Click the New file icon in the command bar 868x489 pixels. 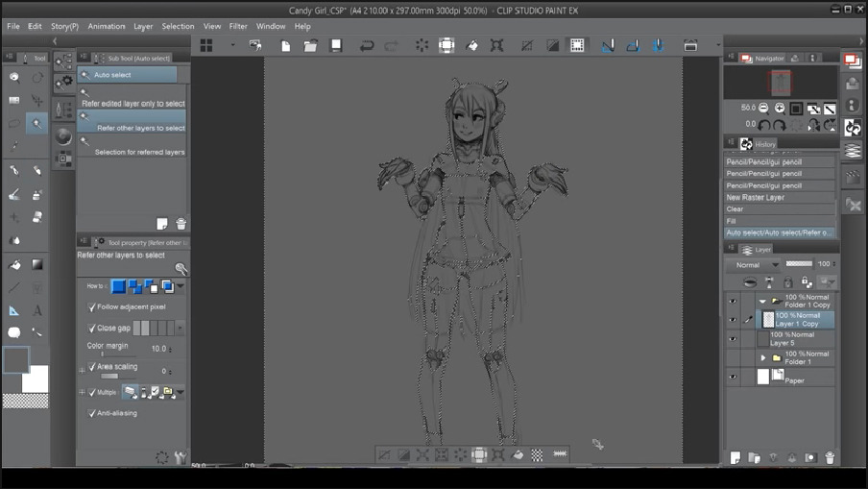tap(285, 45)
